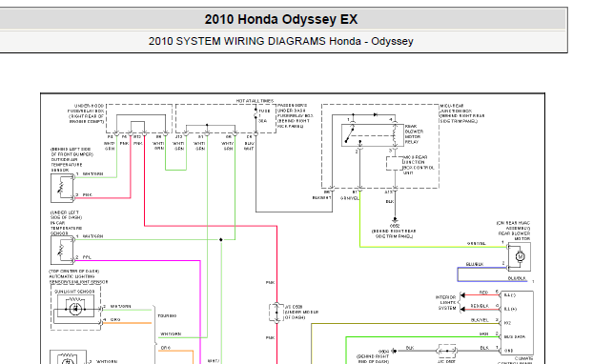
Task: Click the rear blower motor symbol
Action: 520,256
